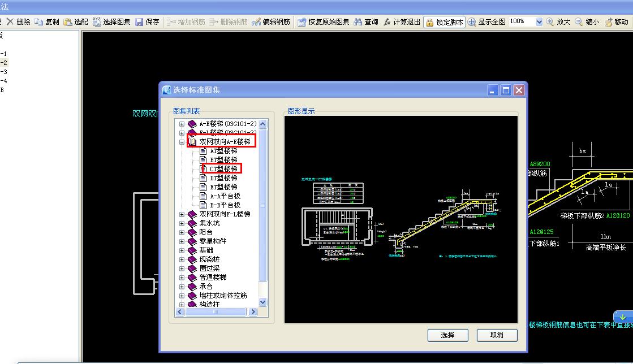Viewport: 633px width, 364px height.
Task: Select the 承台 tree label
Action: (205, 287)
